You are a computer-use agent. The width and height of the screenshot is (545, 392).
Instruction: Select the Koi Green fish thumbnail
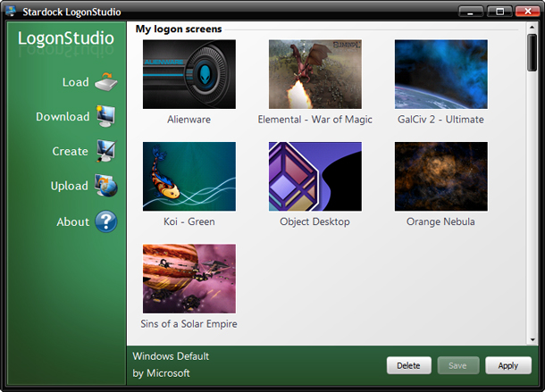coord(189,176)
